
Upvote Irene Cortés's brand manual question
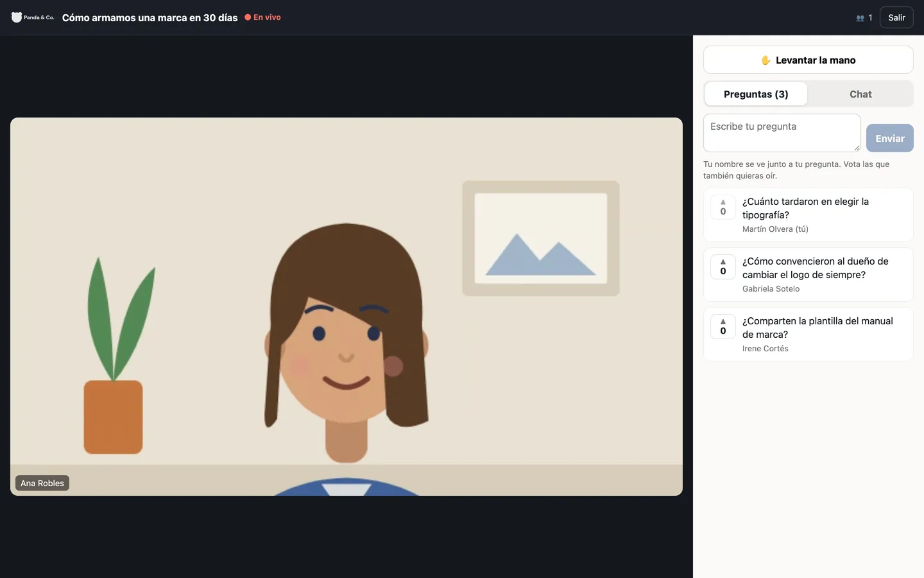(723, 327)
